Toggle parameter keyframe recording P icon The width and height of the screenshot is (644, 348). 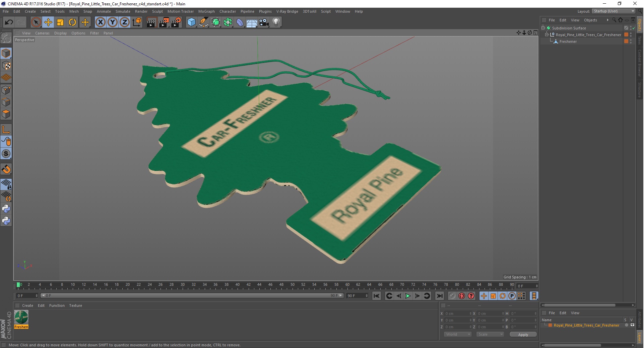512,296
